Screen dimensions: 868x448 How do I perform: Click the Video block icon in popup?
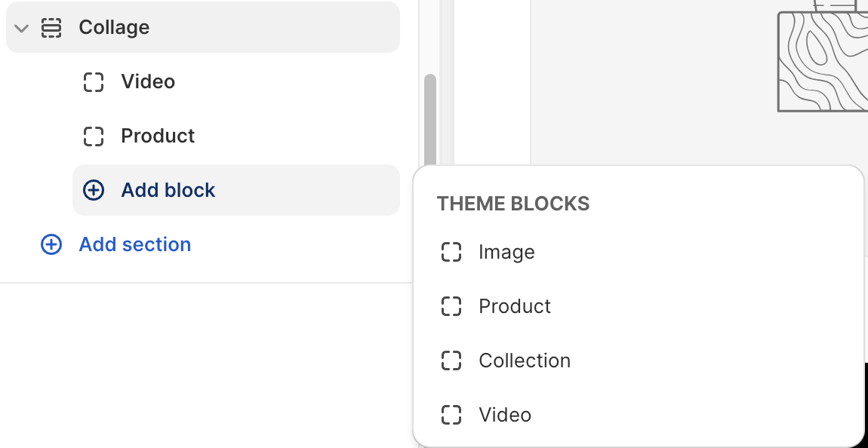(451, 415)
